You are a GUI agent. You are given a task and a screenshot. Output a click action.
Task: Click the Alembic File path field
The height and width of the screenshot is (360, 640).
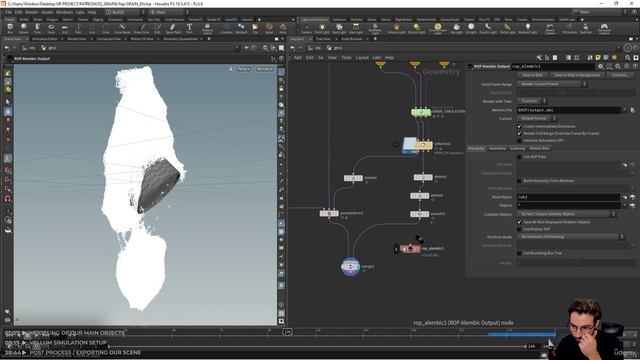coord(569,110)
